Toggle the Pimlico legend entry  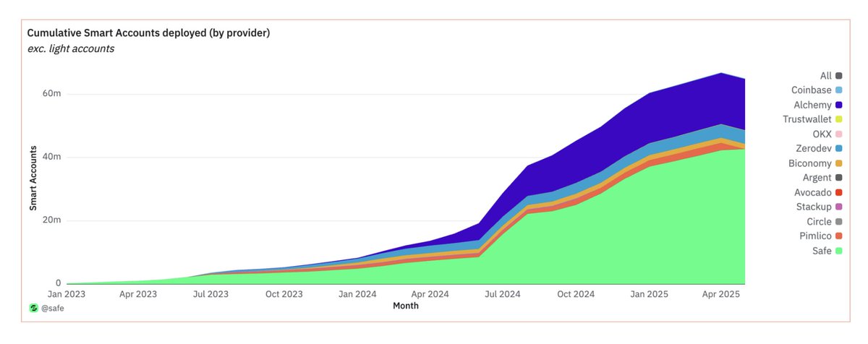(x=820, y=236)
